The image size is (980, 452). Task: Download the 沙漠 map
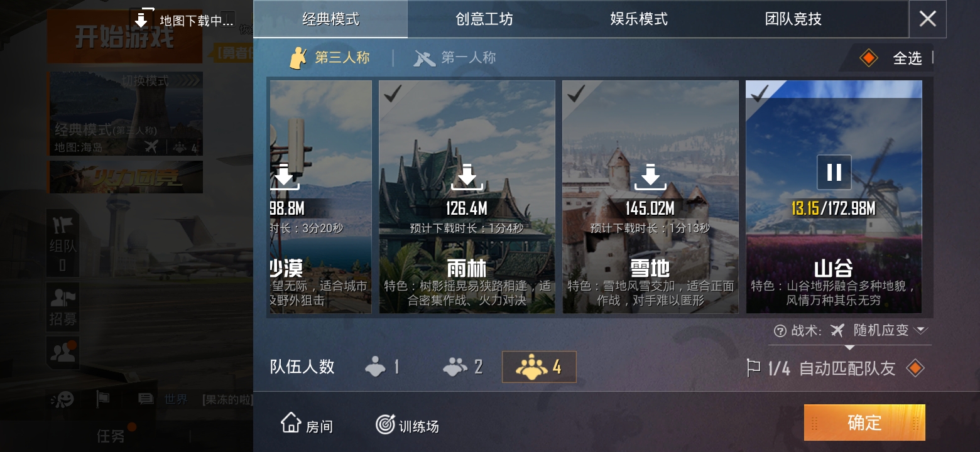click(x=285, y=177)
